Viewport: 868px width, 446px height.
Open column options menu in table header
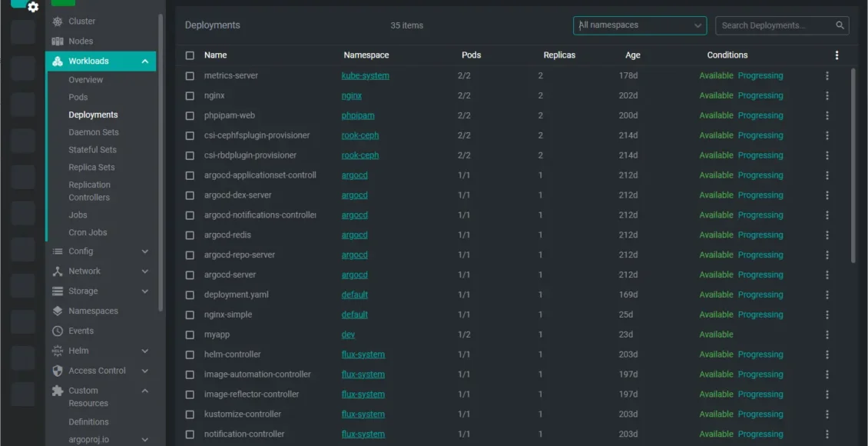click(837, 55)
